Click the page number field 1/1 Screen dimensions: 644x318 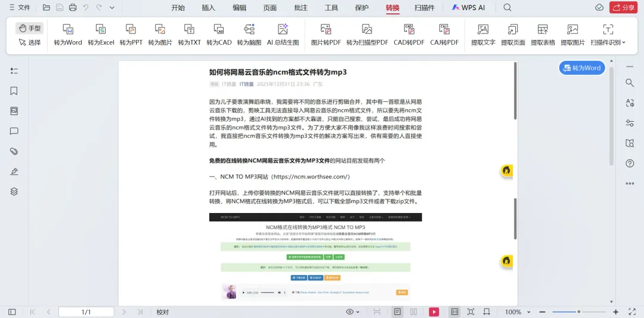(x=86, y=312)
